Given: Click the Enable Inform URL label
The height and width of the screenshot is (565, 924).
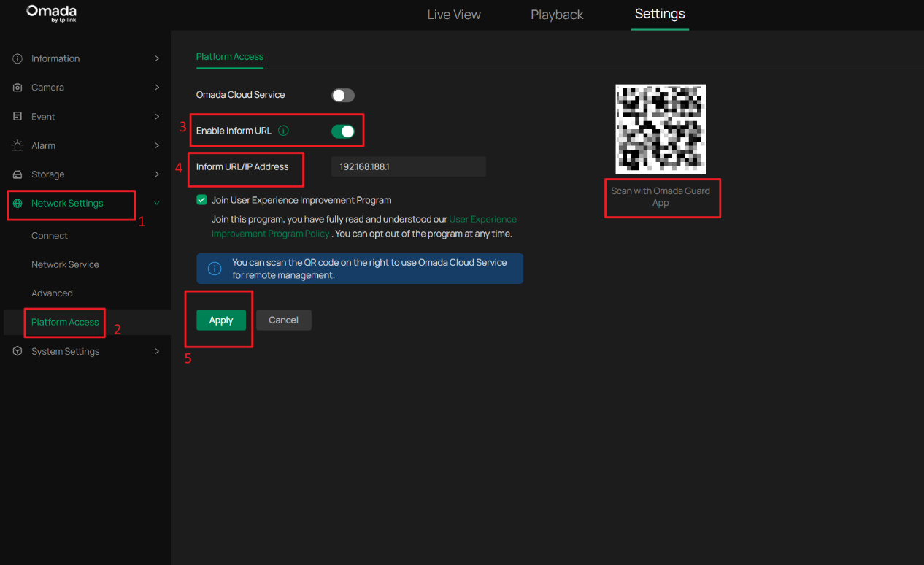Looking at the screenshot, I should point(234,131).
